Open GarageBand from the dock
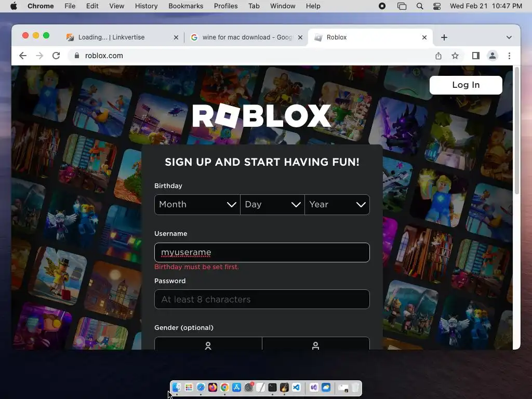Screen dimensions: 532x399 (284, 388)
